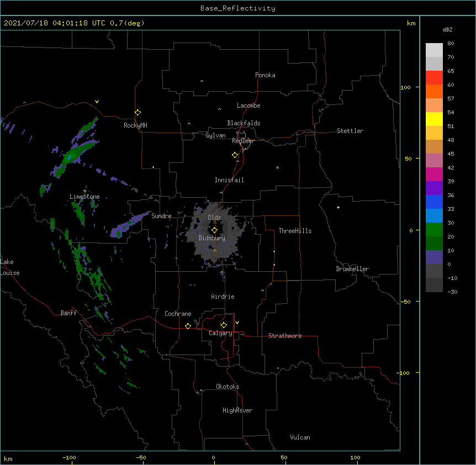
Task: Select the dark green swatch above 10 label
Action: 434,244
